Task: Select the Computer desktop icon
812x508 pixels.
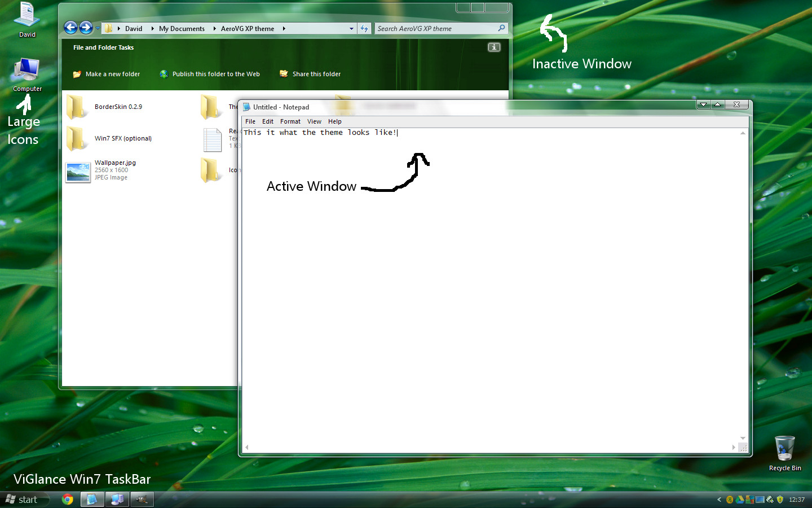Action: pos(27,75)
